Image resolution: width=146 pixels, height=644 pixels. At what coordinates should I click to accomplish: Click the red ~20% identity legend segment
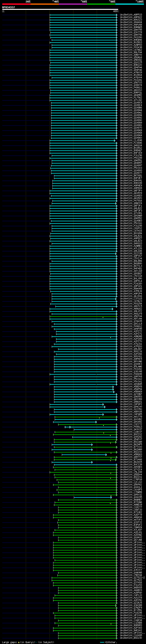tap(16, 4)
